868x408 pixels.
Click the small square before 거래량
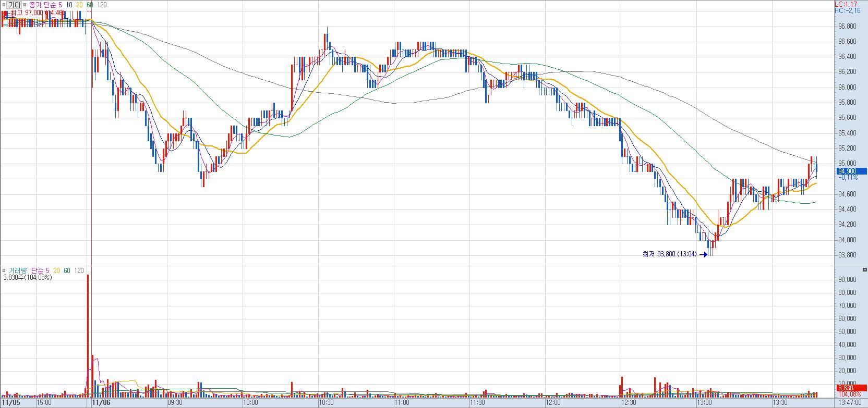pos(5,270)
